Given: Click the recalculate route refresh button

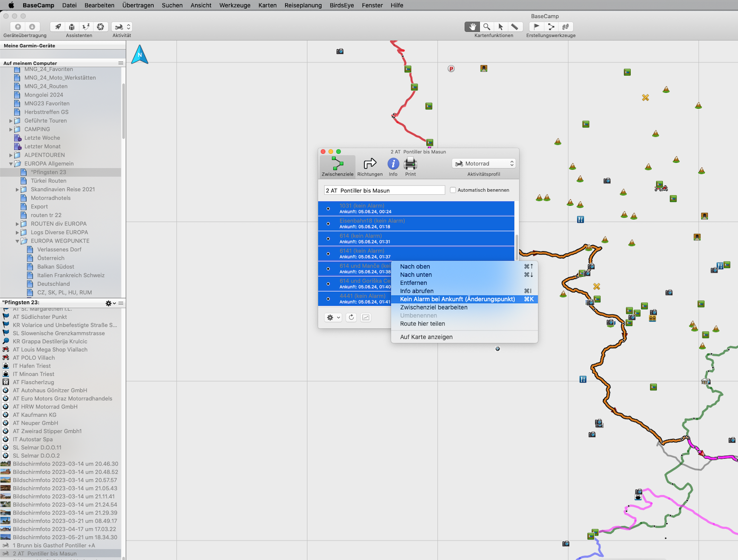Looking at the screenshot, I should click(x=351, y=317).
